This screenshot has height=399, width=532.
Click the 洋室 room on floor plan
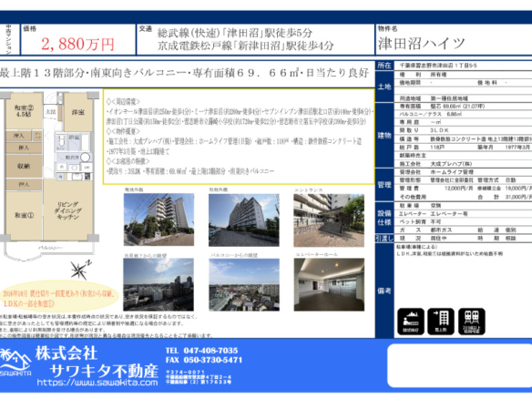[78, 112]
